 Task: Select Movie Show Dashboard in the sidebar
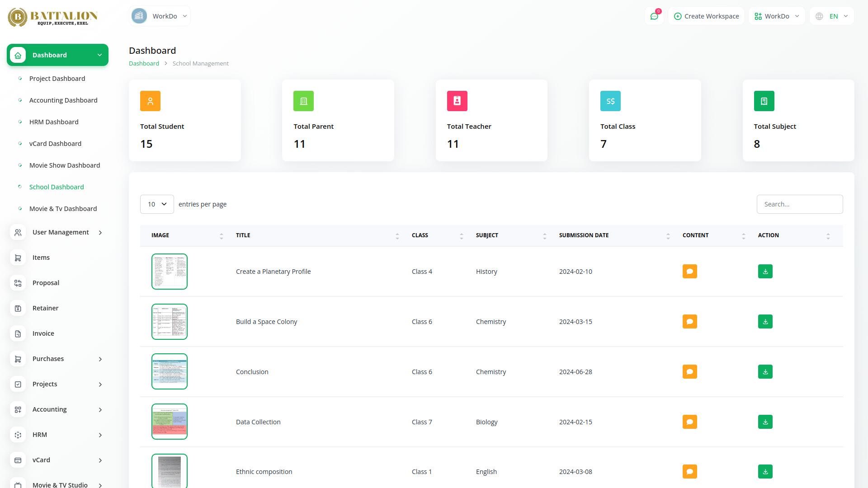[65, 165]
